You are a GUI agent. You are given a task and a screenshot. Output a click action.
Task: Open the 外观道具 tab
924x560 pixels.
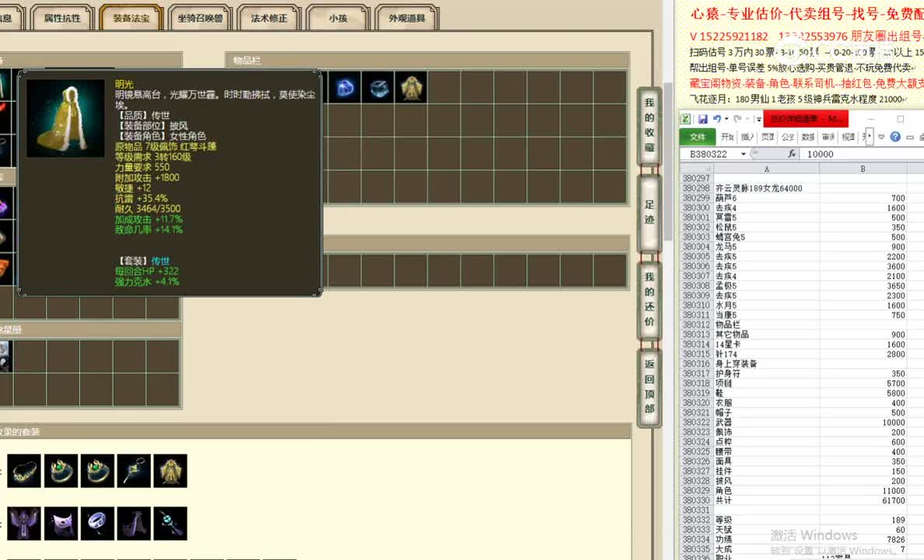tap(407, 18)
